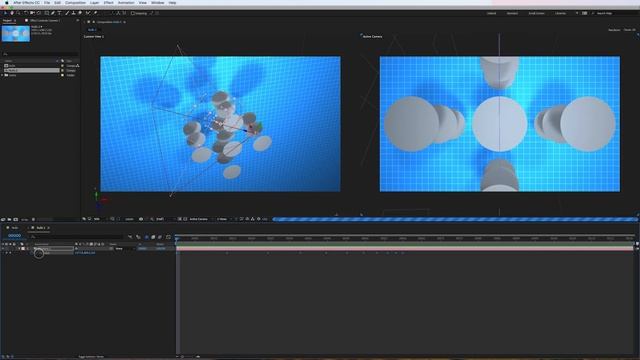Open grid and guide options dropdown

113,219
